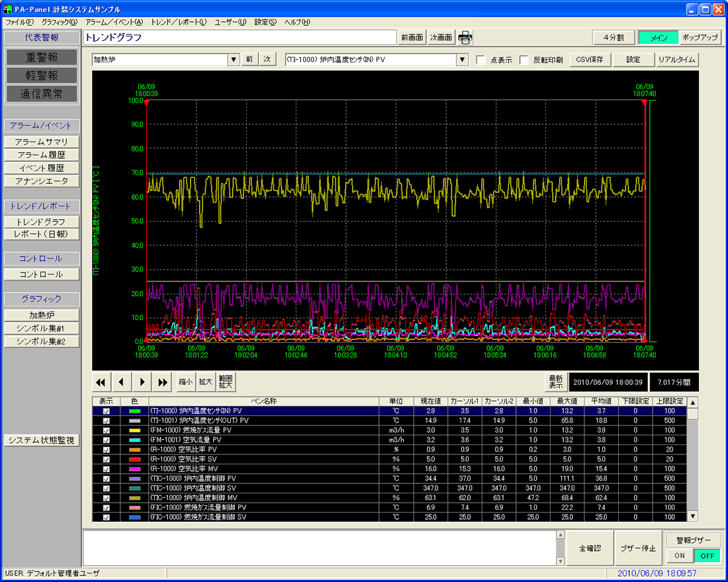The height and width of the screenshot is (582, 728).
Task: Uncheck display box for TI-1001 pen row
Action: pos(106,421)
